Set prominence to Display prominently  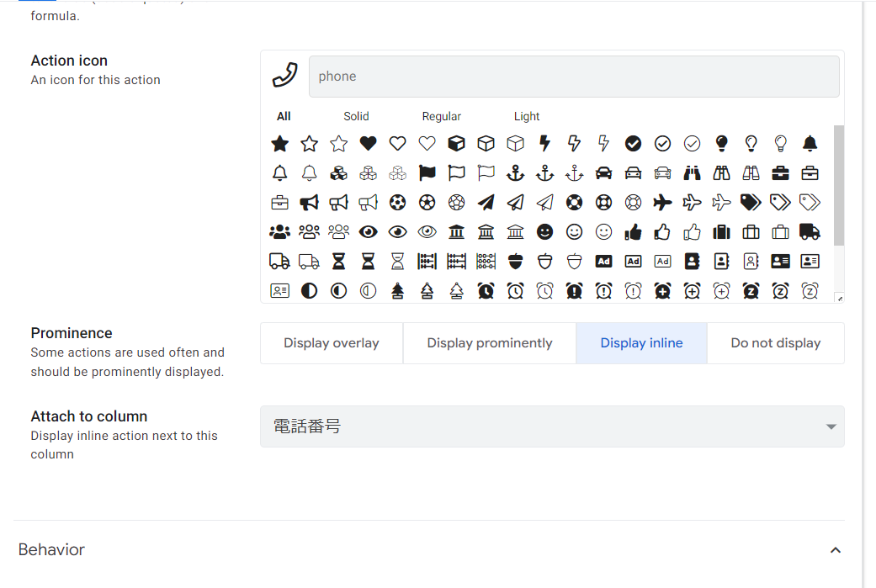click(490, 343)
